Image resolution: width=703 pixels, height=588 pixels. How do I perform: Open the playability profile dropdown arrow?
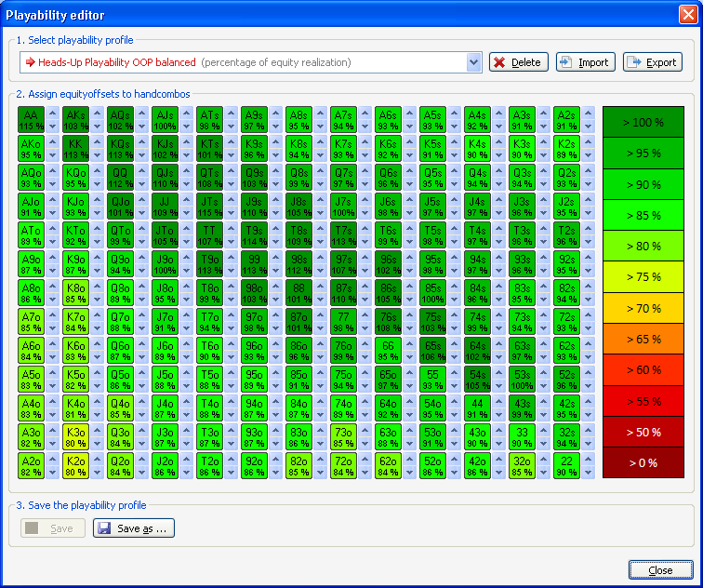(474, 62)
